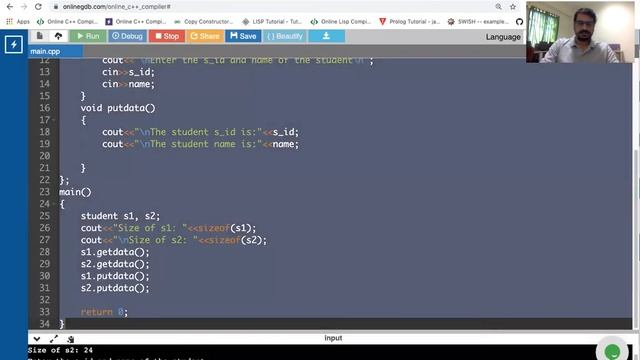Stop the running program
640x360 pixels.
167,36
